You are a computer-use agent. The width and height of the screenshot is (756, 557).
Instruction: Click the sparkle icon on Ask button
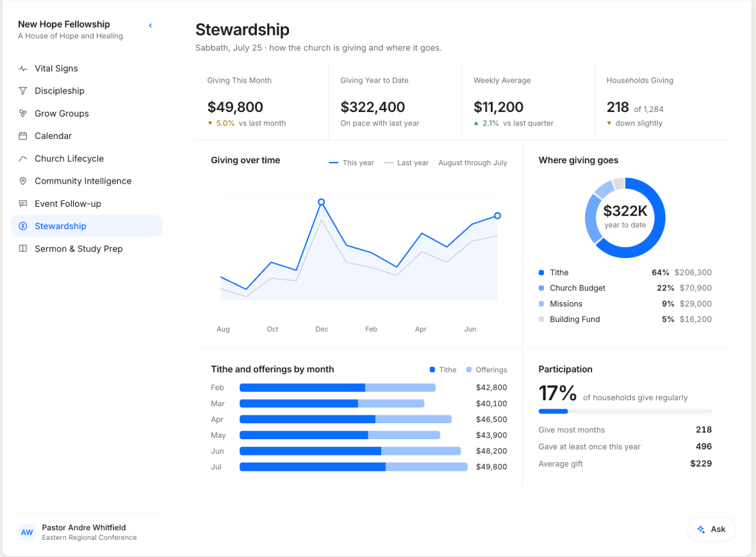[701, 529]
